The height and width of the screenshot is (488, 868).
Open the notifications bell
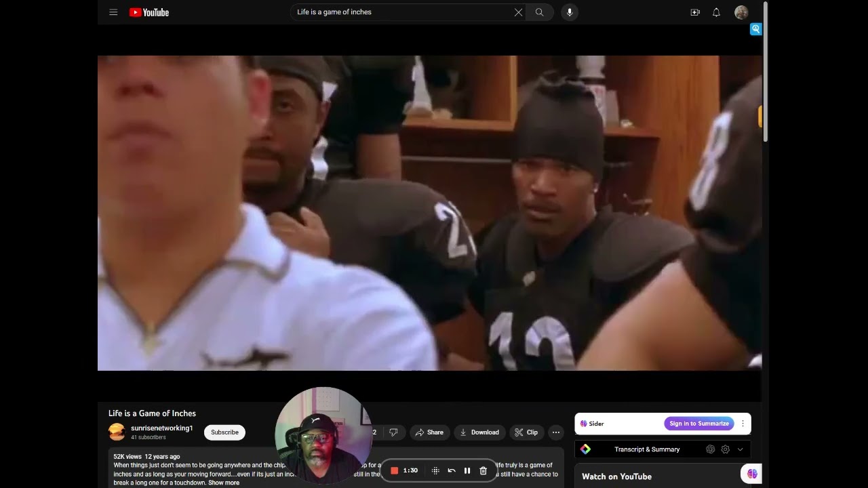click(x=716, y=12)
